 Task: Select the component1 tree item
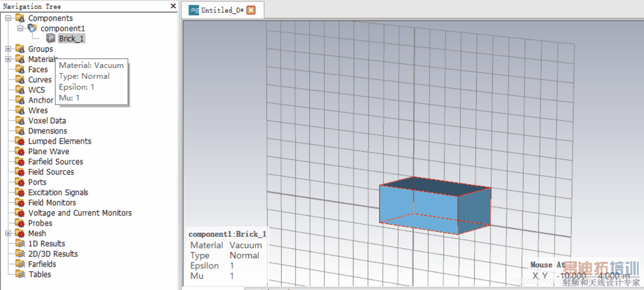[63, 28]
